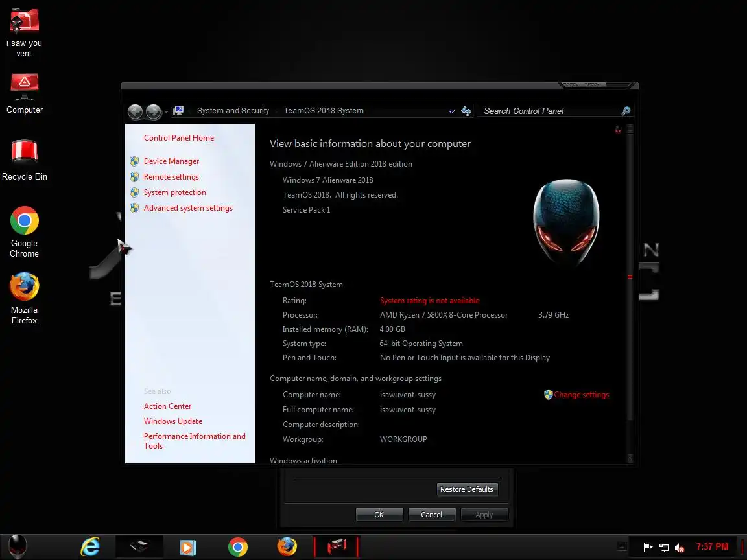Viewport: 747px width, 560px height.
Task: Click the Forward navigation arrow
Action: coord(154,111)
